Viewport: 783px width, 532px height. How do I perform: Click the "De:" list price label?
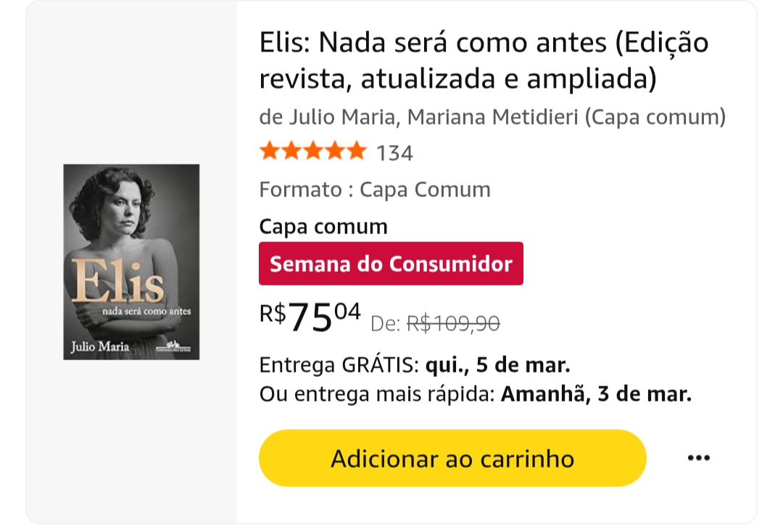tap(386, 325)
